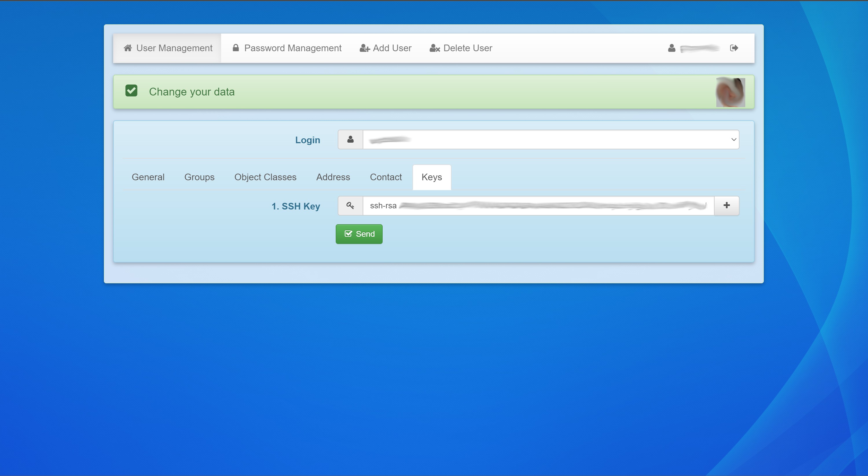Click the checkmark icon inside Send button
Screen dimensions: 868x476
pyautogui.click(x=348, y=234)
